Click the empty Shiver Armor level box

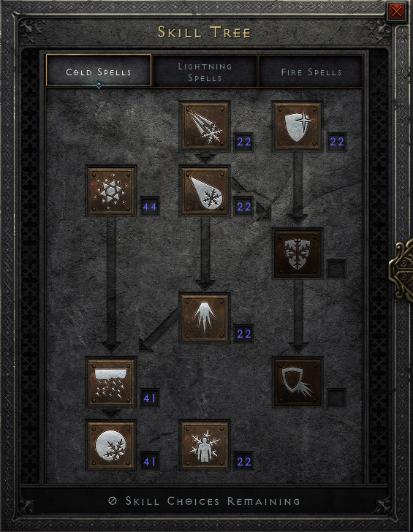click(x=336, y=269)
